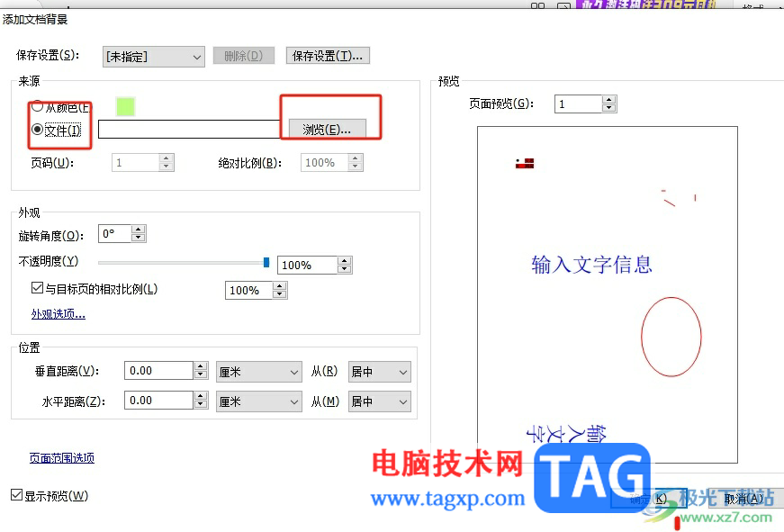Viewport: 784px width, 532px height.
Task: Click the 水平距离(Z) value field
Action: (158, 400)
